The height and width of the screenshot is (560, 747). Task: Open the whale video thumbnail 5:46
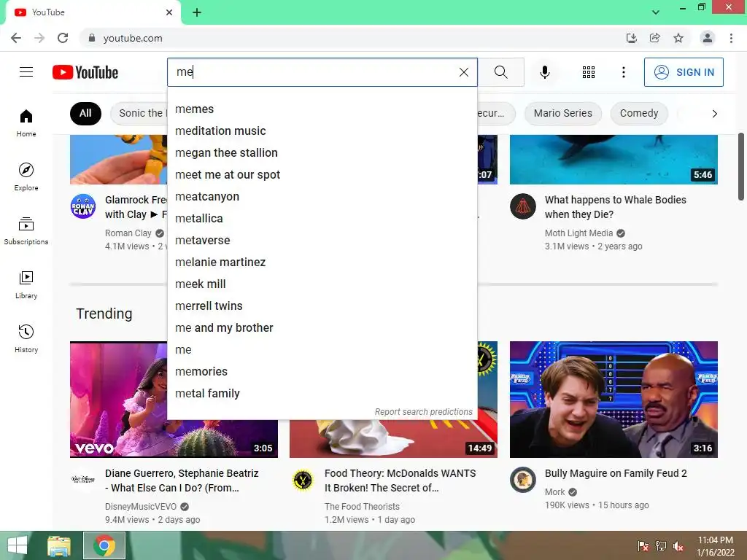[x=614, y=160]
